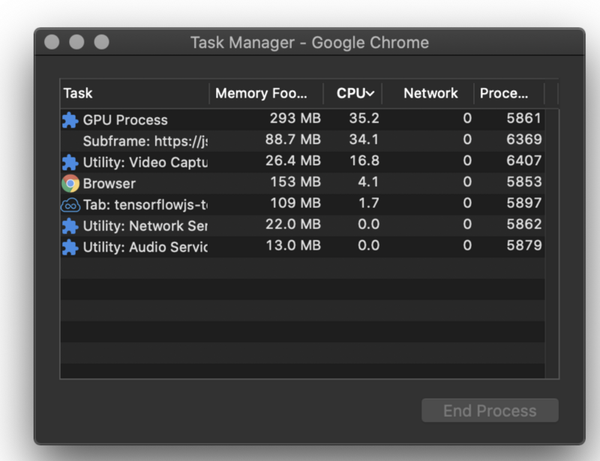Select the Utility: Video Capture task

[145, 162]
